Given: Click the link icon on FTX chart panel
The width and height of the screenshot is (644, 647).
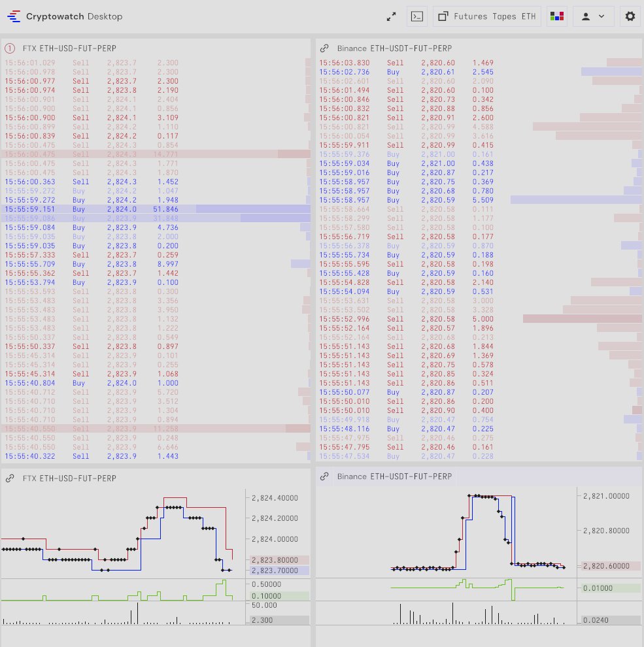Looking at the screenshot, I should [10, 478].
